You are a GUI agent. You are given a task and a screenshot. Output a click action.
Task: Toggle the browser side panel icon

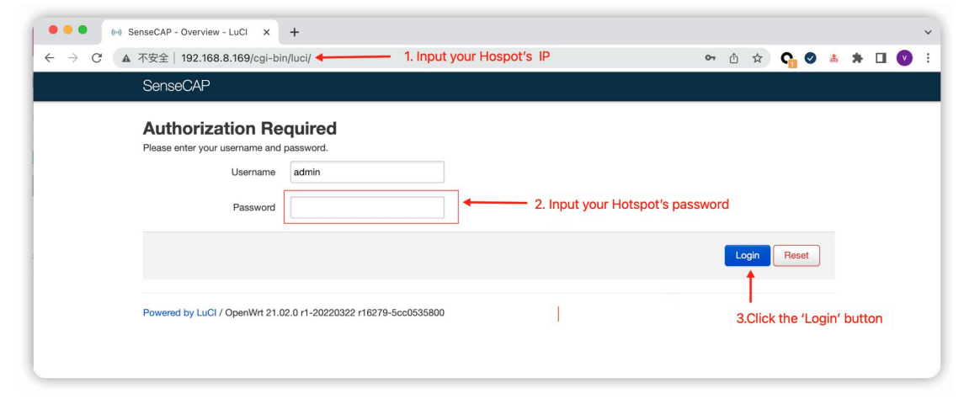click(x=880, y=58)
